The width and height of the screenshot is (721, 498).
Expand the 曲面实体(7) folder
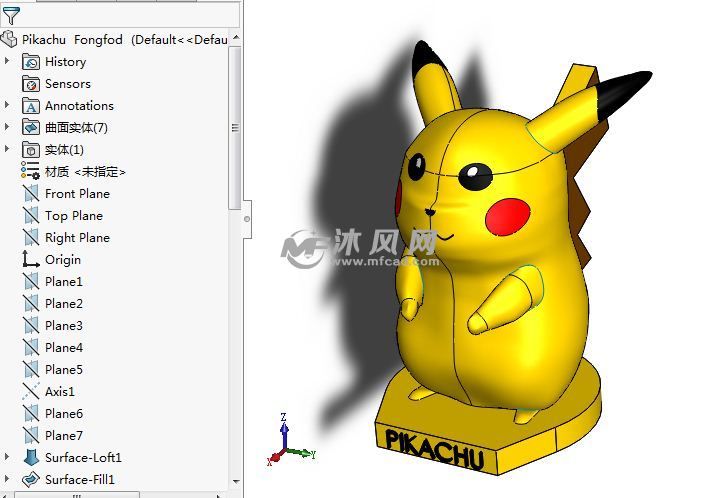(x=7, y=127)
